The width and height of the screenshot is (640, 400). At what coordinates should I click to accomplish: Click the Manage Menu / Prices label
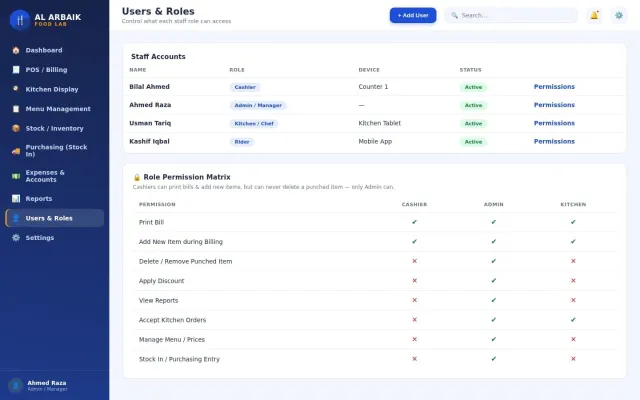pyautogui.click(x=172, y=340)
